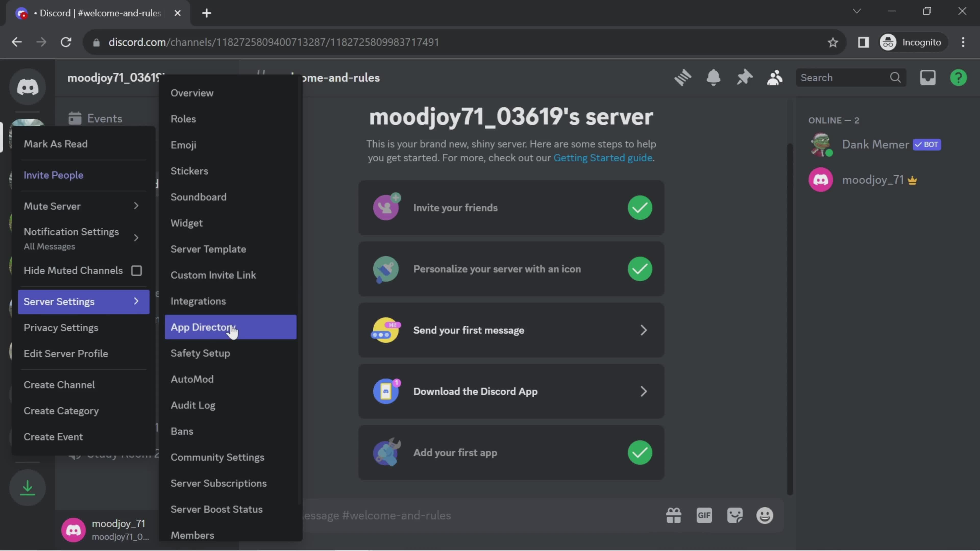Open the inbox icon
980x551 pixels.
pyautogui.click(x=927, y=78)
